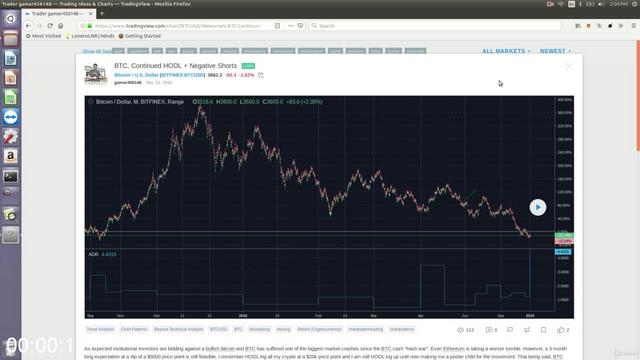Close the idea popup with the X
The image size is (640, 360).
click(568, 66)
